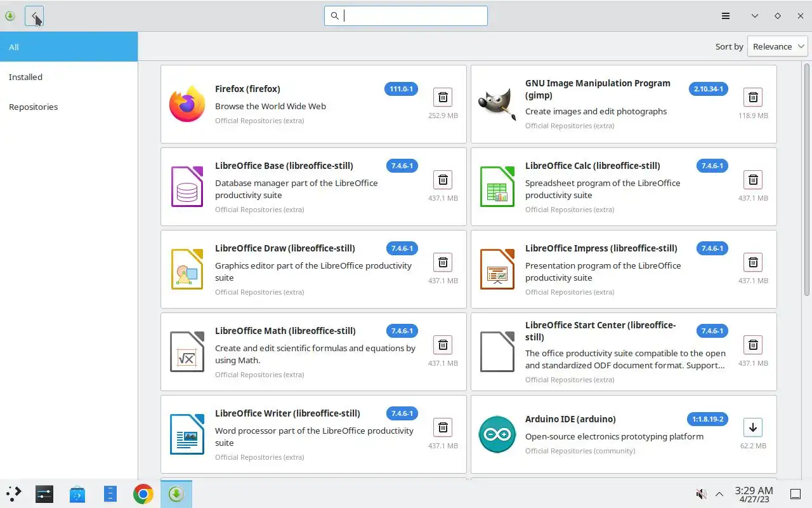The width and height of the screenshot is (812, 508).
Task: Click the back arrow button
Action: (x=34, y=16)
